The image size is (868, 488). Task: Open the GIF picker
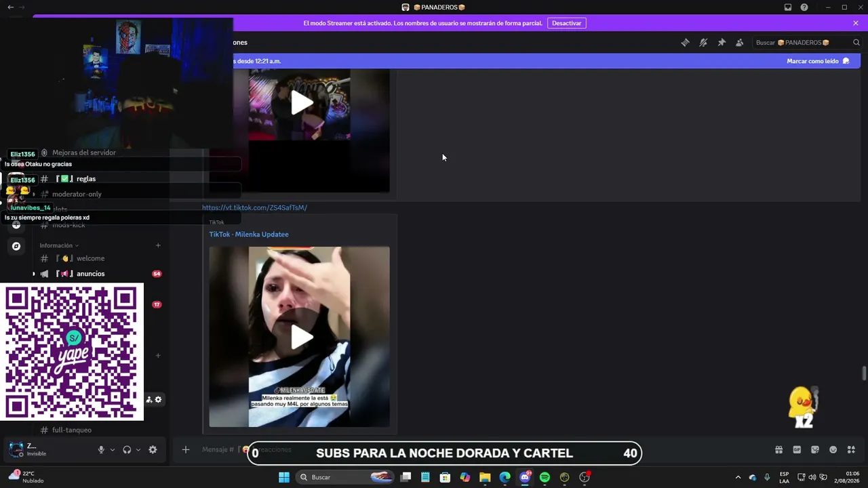click(x=797, y=449)
